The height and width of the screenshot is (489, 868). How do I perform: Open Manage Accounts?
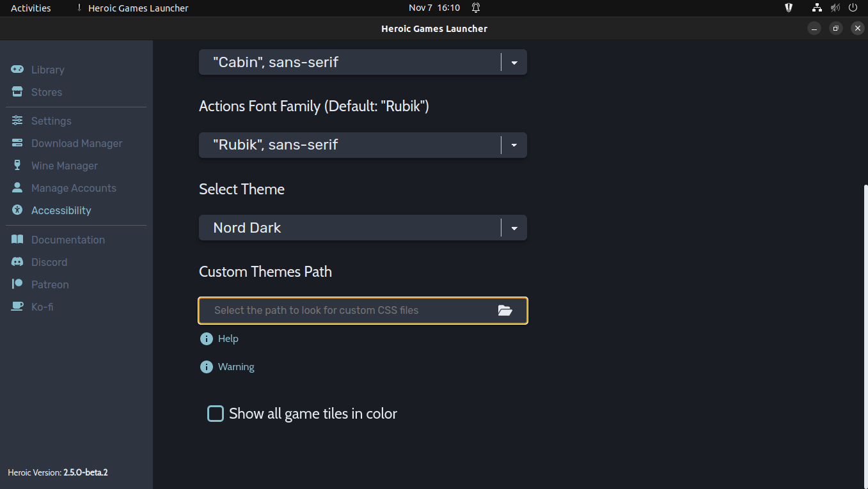[74, 187]
